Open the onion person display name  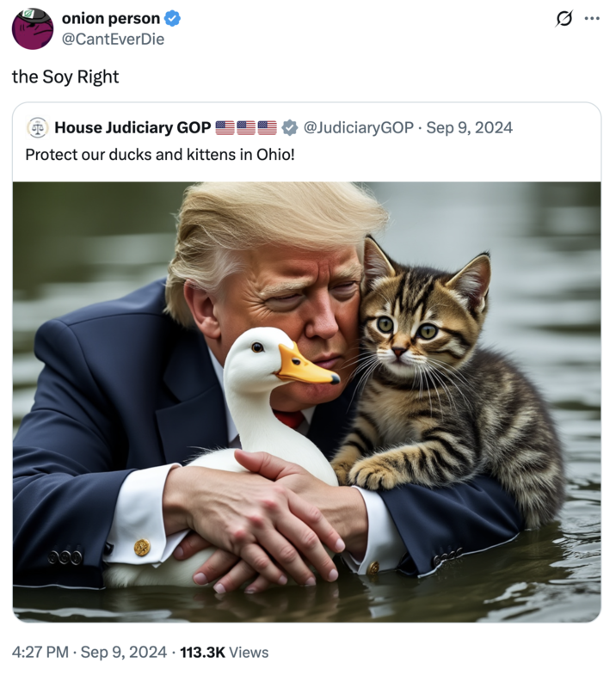tap(111, 19)
